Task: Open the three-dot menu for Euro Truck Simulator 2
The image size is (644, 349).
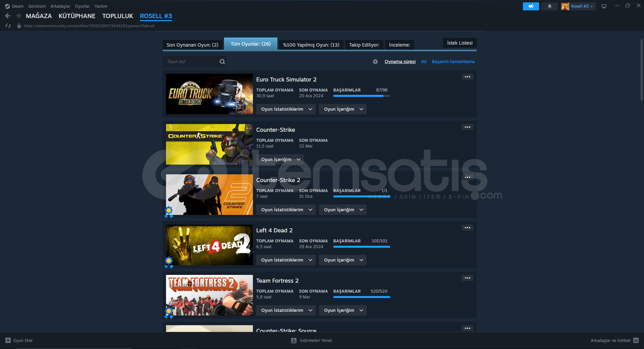Action: [468, 77]
